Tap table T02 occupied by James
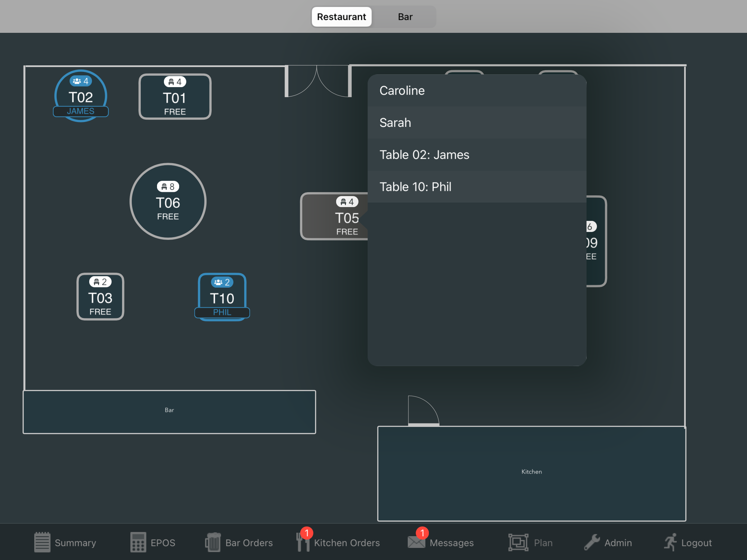The height and width of the screenshot is (560, 747). (81, 96)
